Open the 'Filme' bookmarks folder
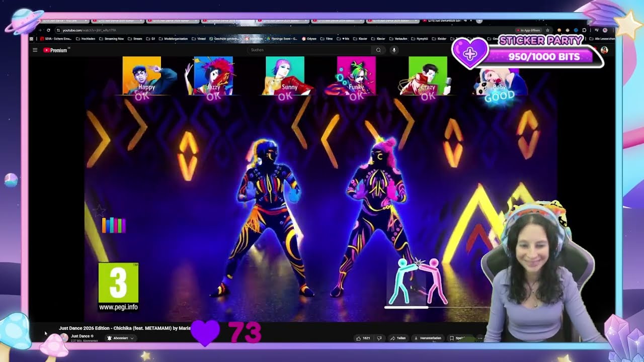644x362 pixels. pos(327,39)
